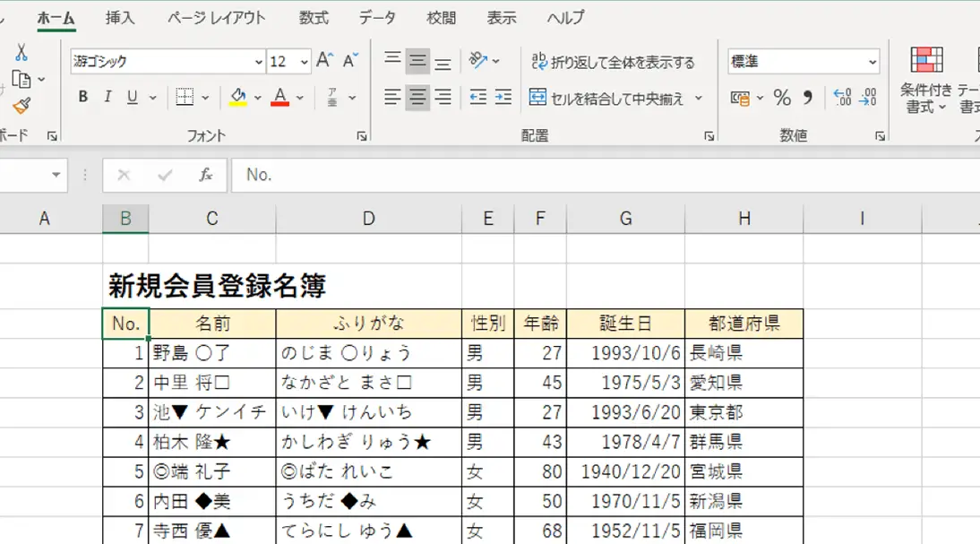Click cell 群馬県
Screen dimensions: 980x544
pos(744,442)
